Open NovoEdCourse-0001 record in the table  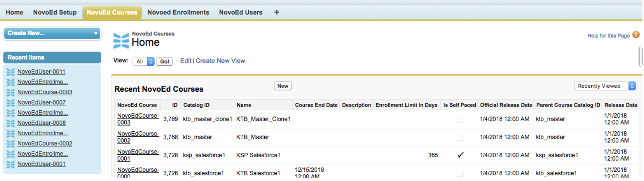[138, 155]
